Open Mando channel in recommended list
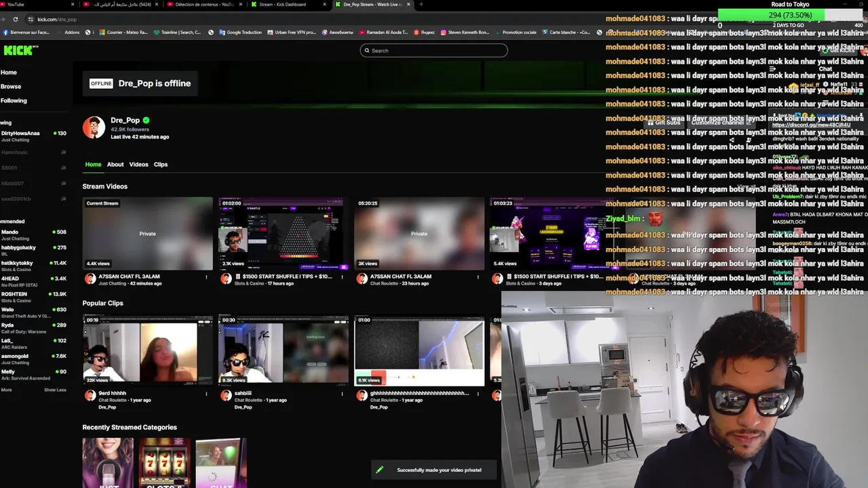The height and width of the screenshot is (488, 868). click(x=33, y=235)
